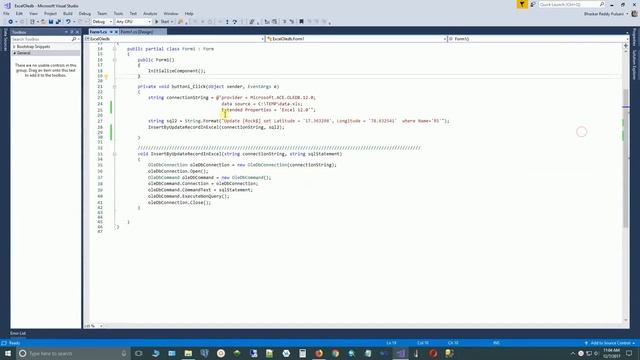Switch to the Form1.cs [Design] tab
Viewport: 640px width, 360px height.
[137, 32]
